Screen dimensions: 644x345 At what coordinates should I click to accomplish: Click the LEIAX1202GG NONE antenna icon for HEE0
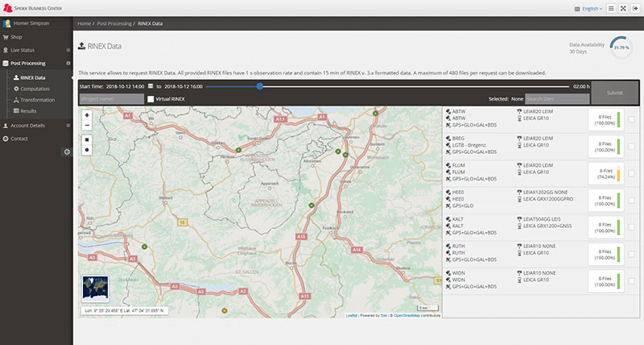tap(519, 192)
